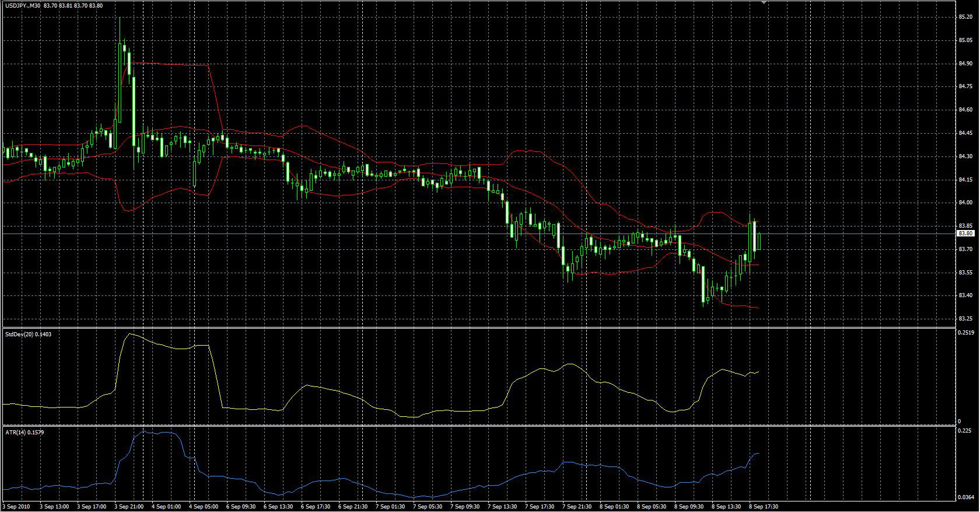
Task: Click the 0.2519 StdDev scale value
Action: [965, 332]
